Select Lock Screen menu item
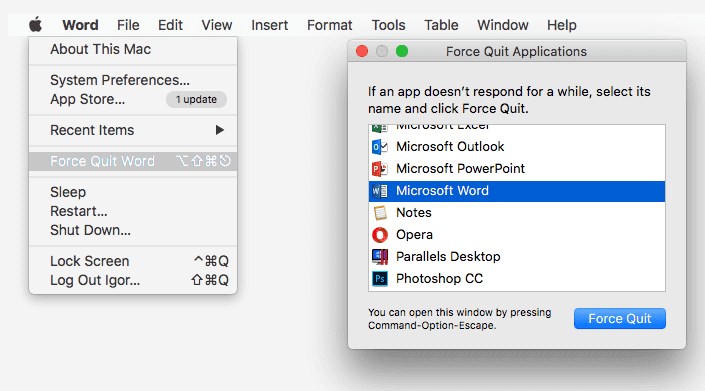705x391 pixels. coord(133,261)
